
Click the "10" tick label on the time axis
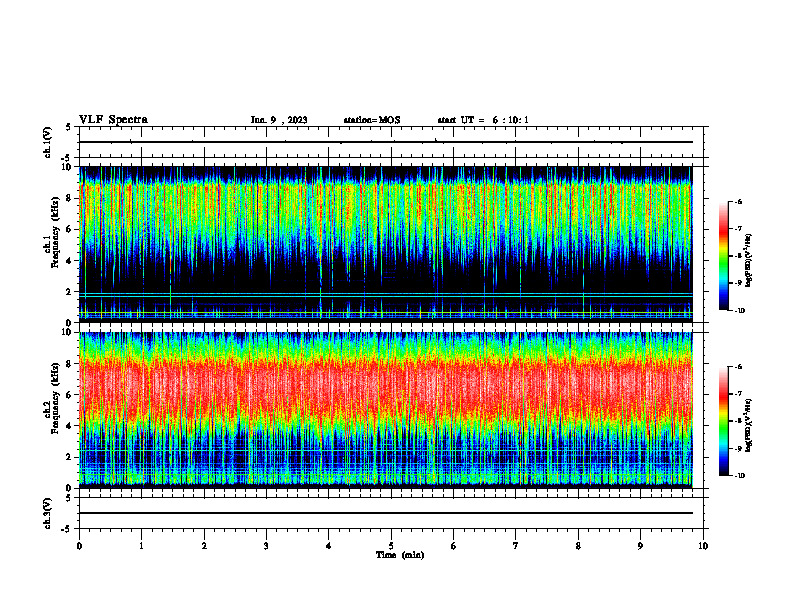pyautogui.click(x=703, y=546)
